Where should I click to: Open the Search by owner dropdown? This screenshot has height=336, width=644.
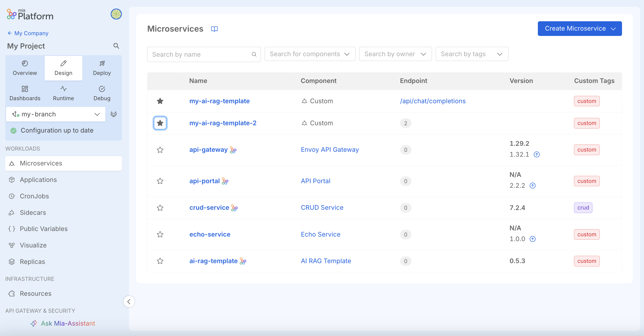click(395, 54)
